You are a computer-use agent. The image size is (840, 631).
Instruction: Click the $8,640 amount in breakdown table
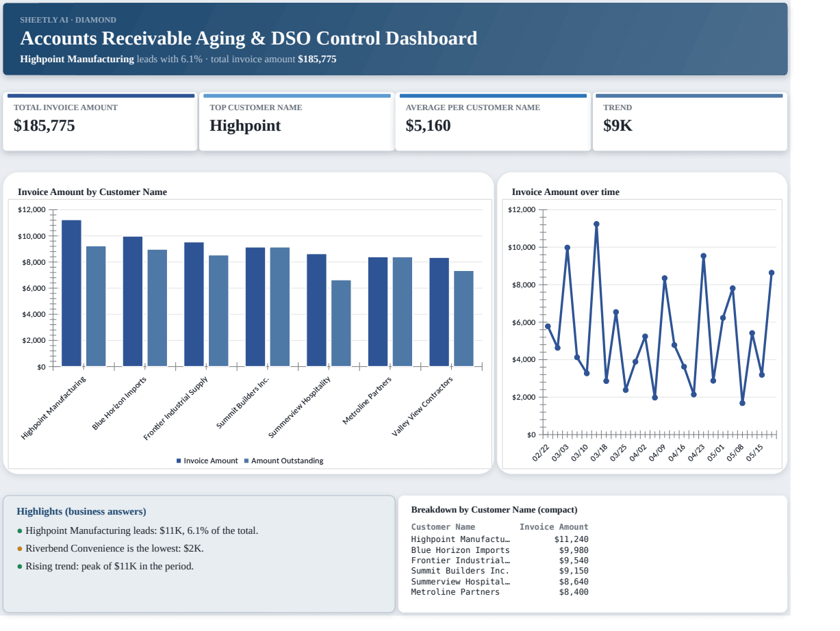pyautogui.click(x=574, y=582)
